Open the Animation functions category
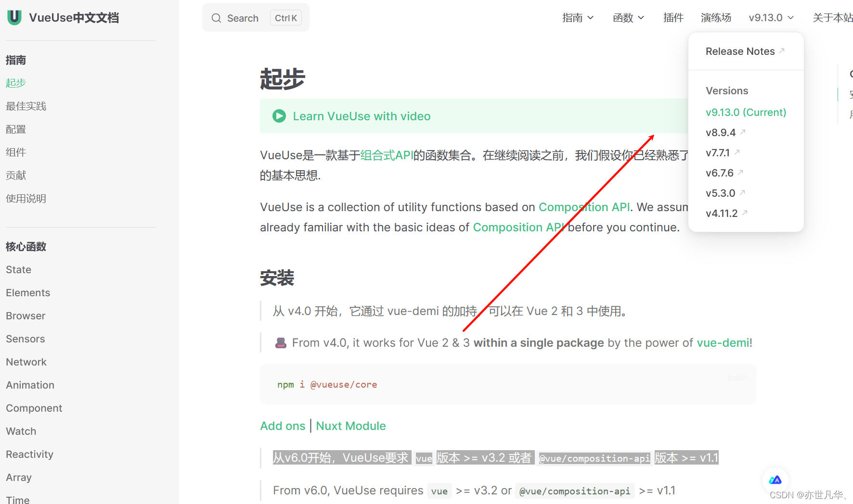Image resolution: width=853 pixels, height=504 pixels. coord(30,385)
